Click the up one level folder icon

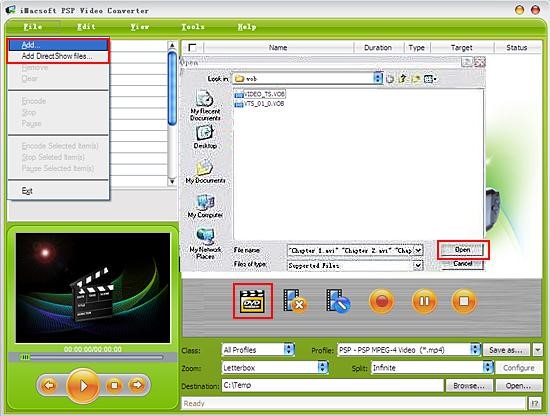point(403,79)
